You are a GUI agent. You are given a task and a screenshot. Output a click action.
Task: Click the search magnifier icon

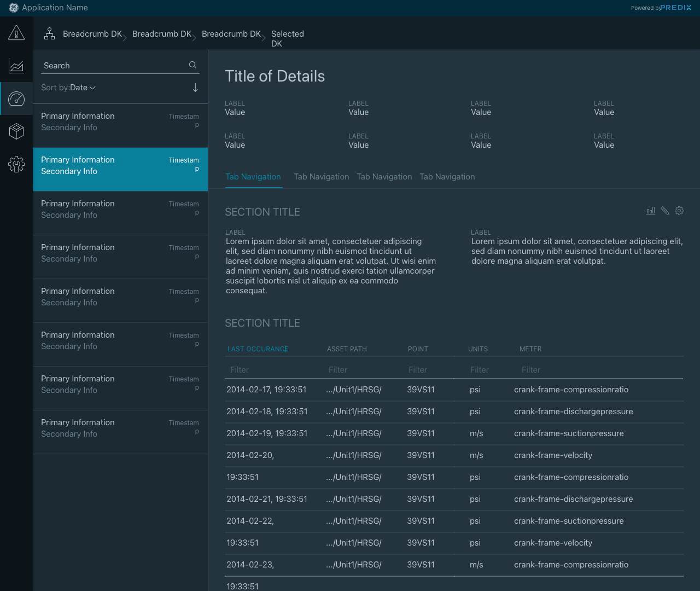pos(192,65)
